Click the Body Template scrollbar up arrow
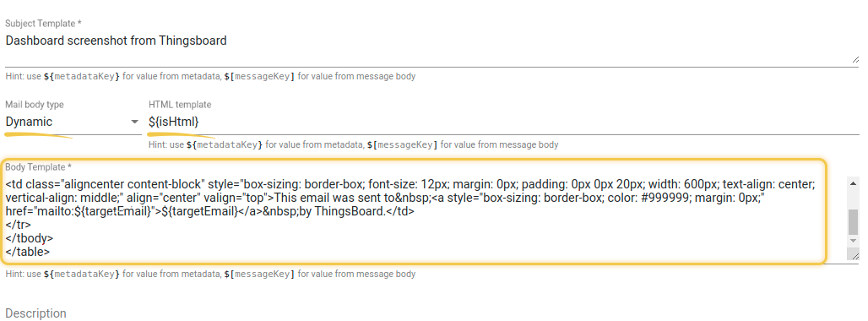Image resolution: width=868 pixels, height=321 pixels. click(x=853, y=183)
